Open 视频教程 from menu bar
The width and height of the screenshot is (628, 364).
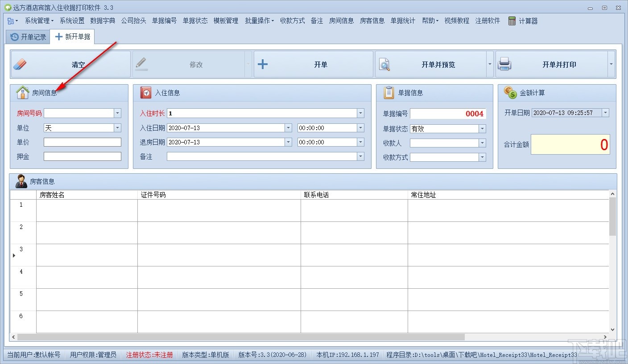pos(457,21)
